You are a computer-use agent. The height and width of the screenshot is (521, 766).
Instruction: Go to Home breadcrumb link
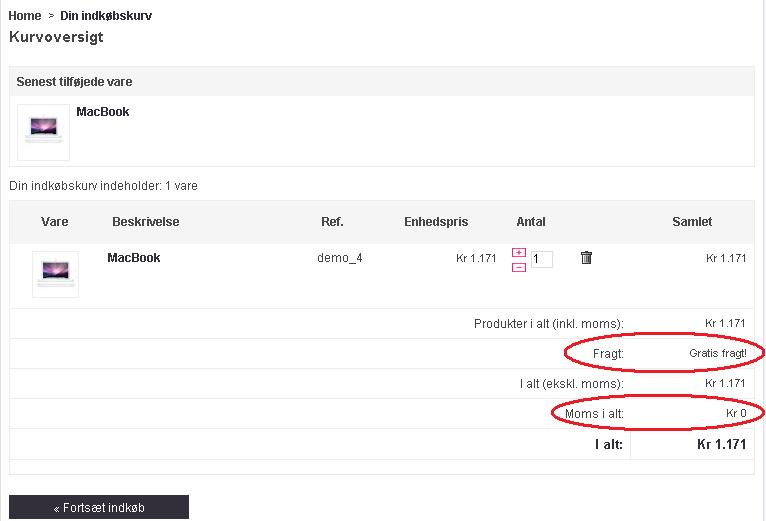[24, 16]
